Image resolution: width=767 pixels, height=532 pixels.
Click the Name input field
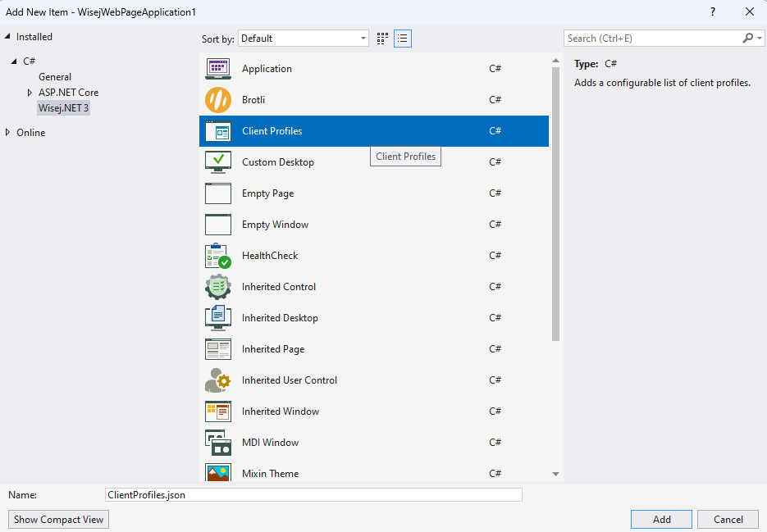pos(313,495)
